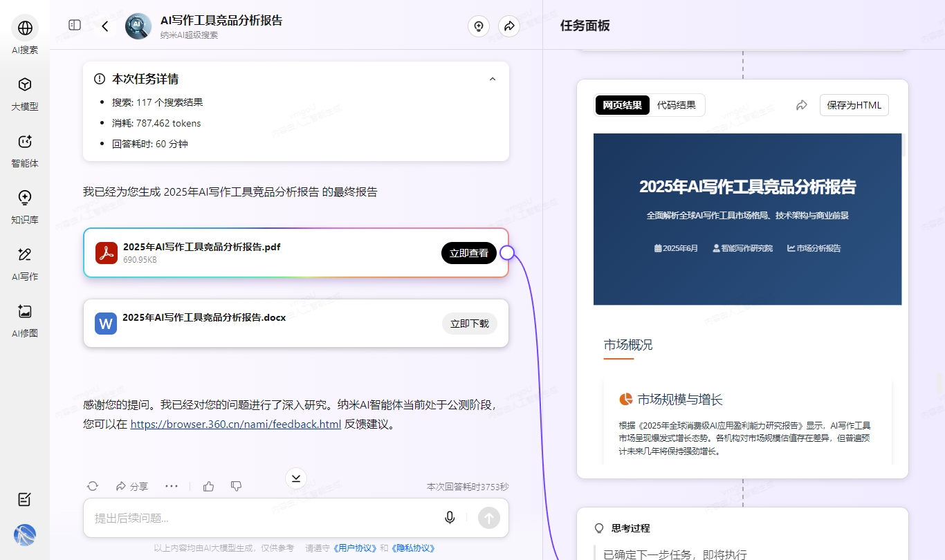Switch to the 代码结果 tab
Screen dimensions: 945x560
pos(677,105)
